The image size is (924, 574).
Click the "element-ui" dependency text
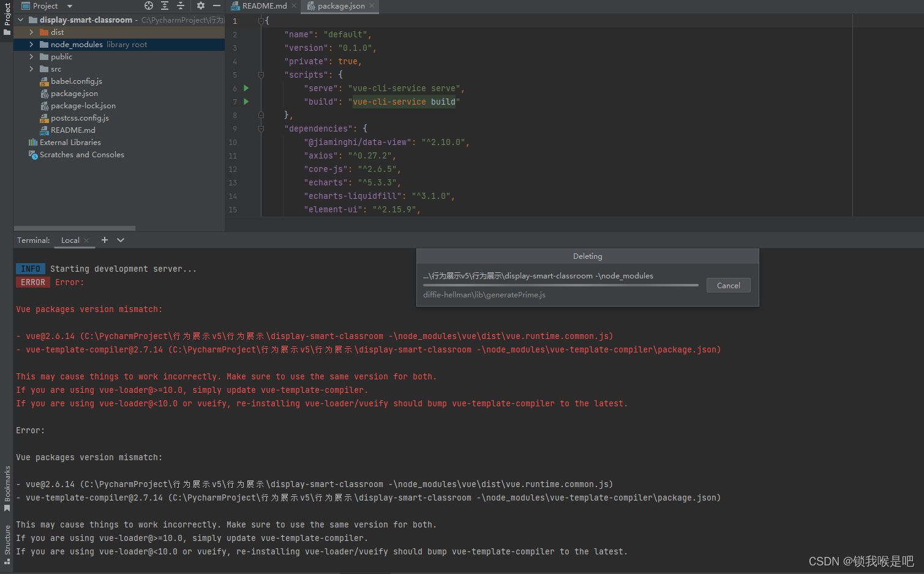[333, 209]
